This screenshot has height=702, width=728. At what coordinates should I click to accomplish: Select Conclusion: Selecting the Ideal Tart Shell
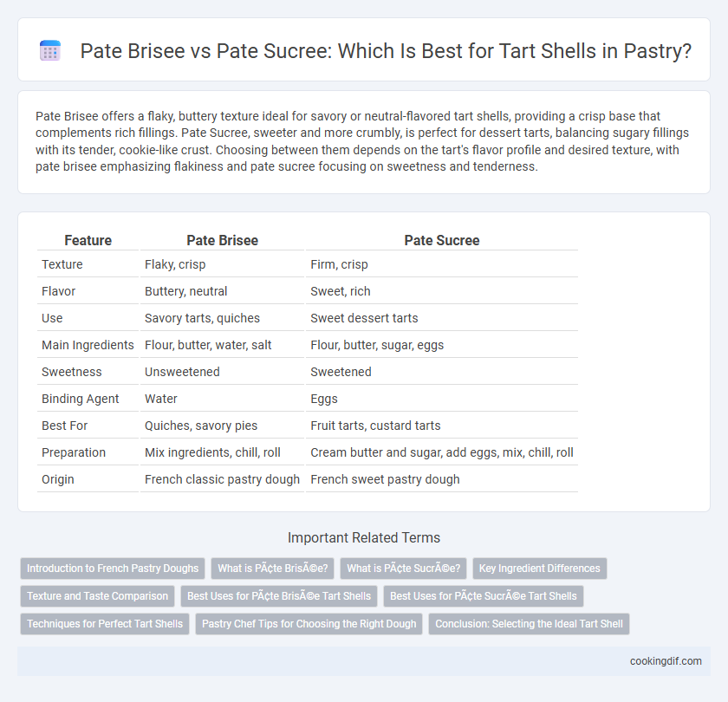529,623
